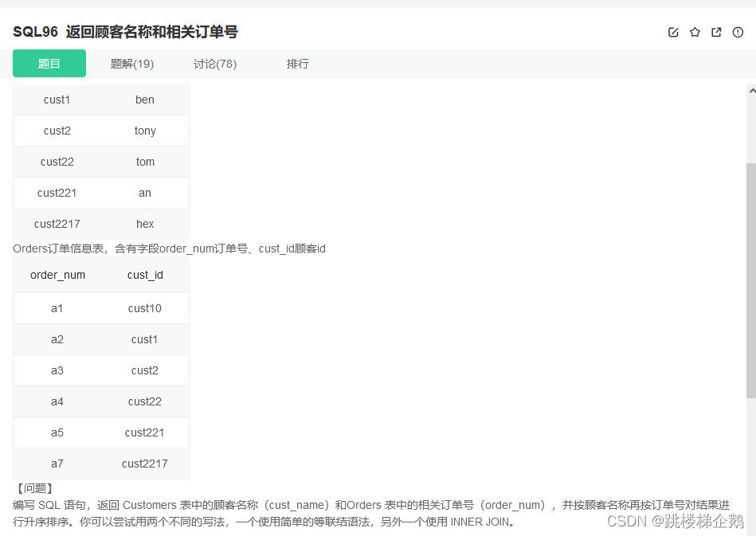Open the share externally icon
This screenshot has width=756, height=536.
[716, 32]
